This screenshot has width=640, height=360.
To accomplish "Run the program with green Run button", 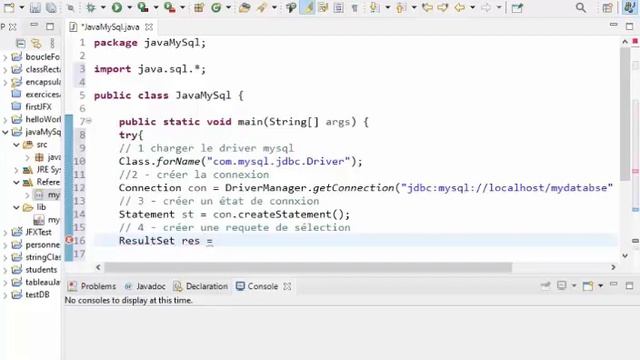I will (x=117, y=7).
